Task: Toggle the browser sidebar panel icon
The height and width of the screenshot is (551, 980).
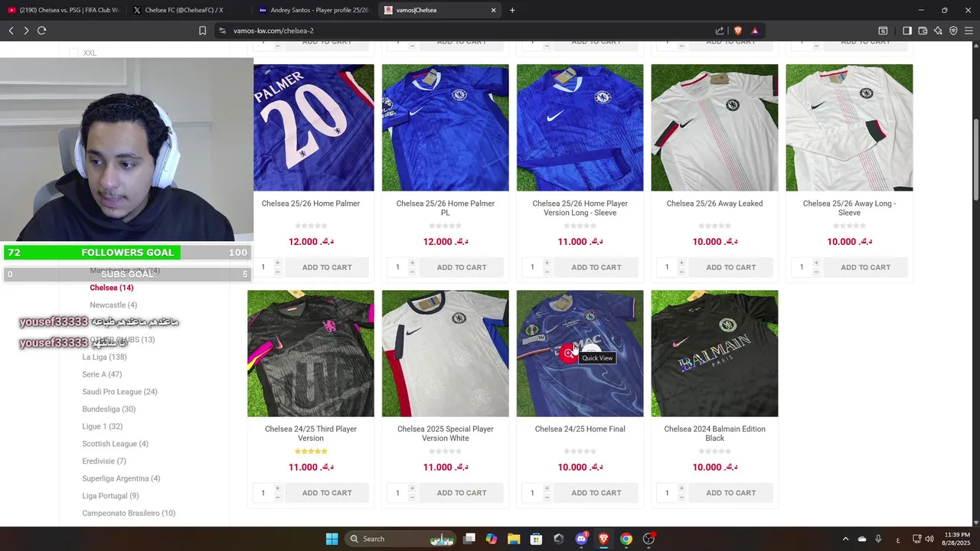Action: (907, 31)
